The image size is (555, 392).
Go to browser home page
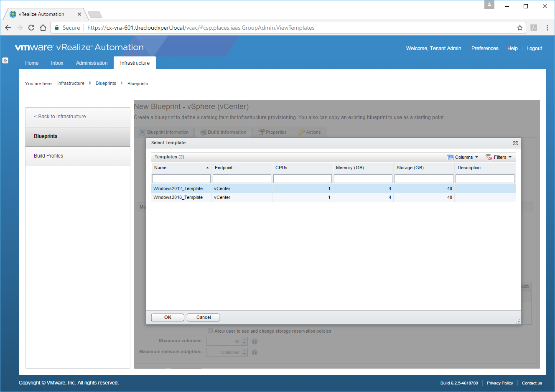43,28
